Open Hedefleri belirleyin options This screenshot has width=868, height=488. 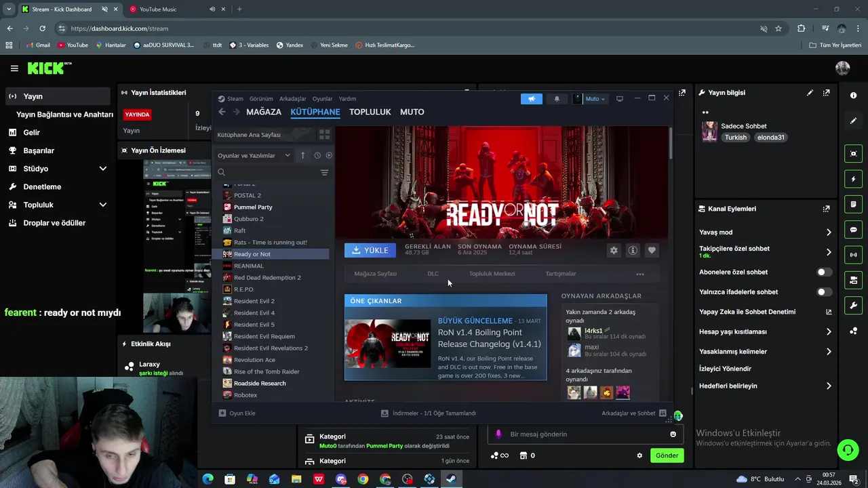tap(765, 386)
